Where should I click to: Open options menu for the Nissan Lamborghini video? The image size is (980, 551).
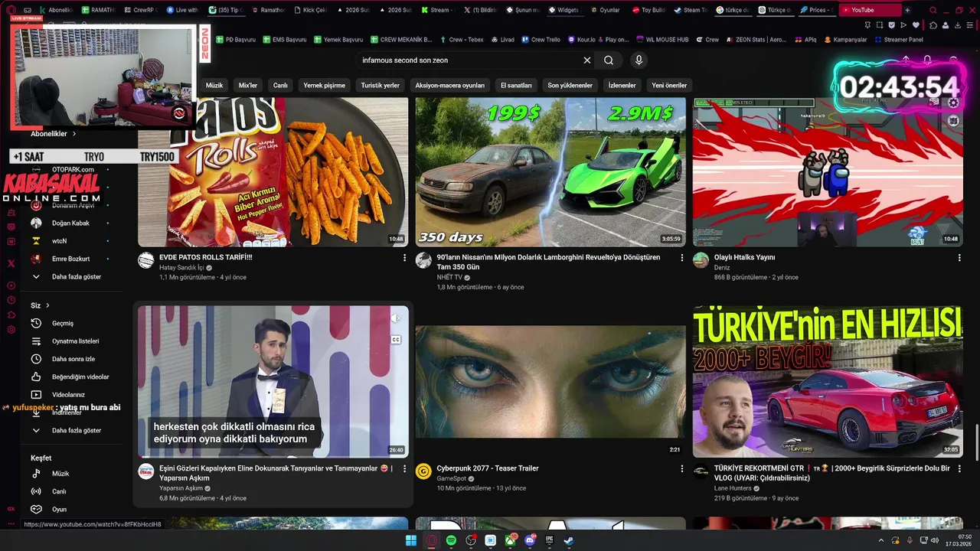682,258
